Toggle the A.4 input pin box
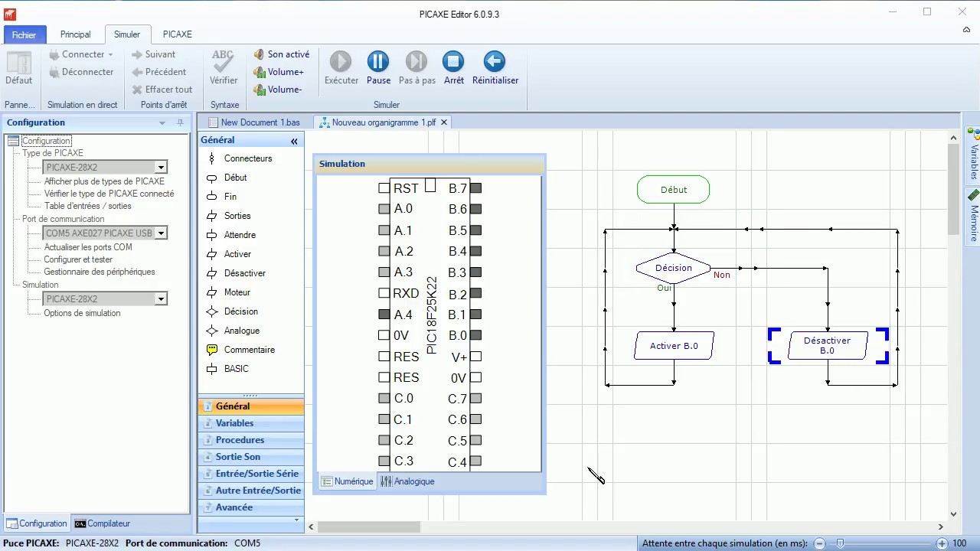The height and width of the screenshot is (551, 980). 384,314
